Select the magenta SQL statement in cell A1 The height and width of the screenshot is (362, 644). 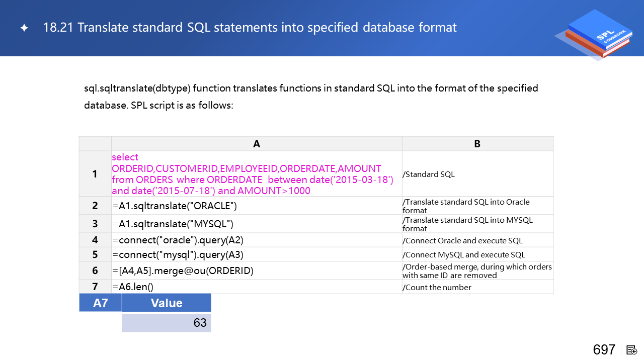click(x=252, y=174)
